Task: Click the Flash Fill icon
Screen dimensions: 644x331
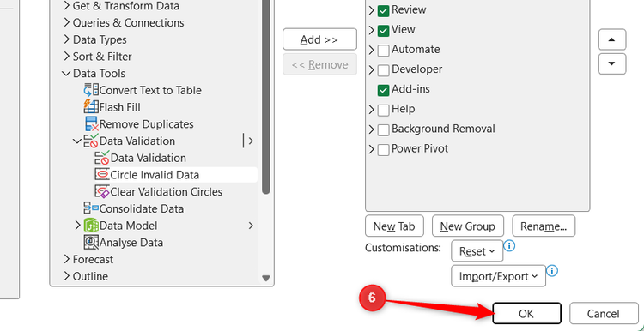Action: 91,107
